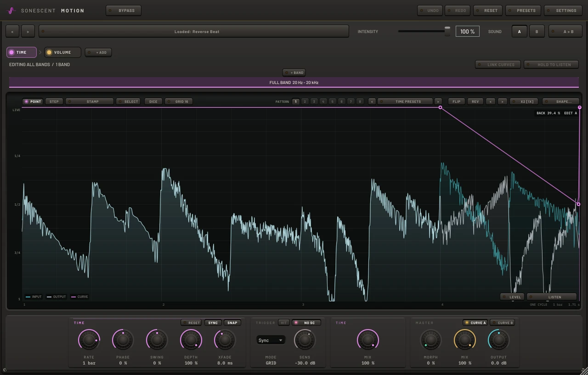Click the Listen button in waveform display

click(x=552, y=297)
